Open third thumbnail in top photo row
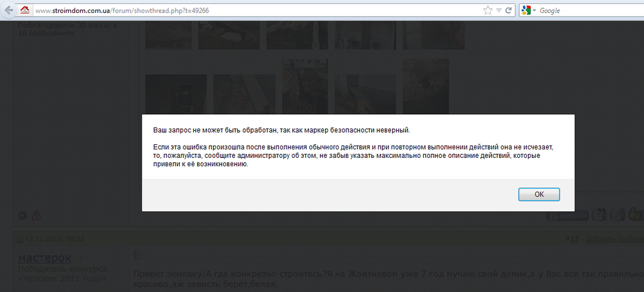The height and width of the screenshot is (292, 644). pyautogui.click(x=297, y=35)
